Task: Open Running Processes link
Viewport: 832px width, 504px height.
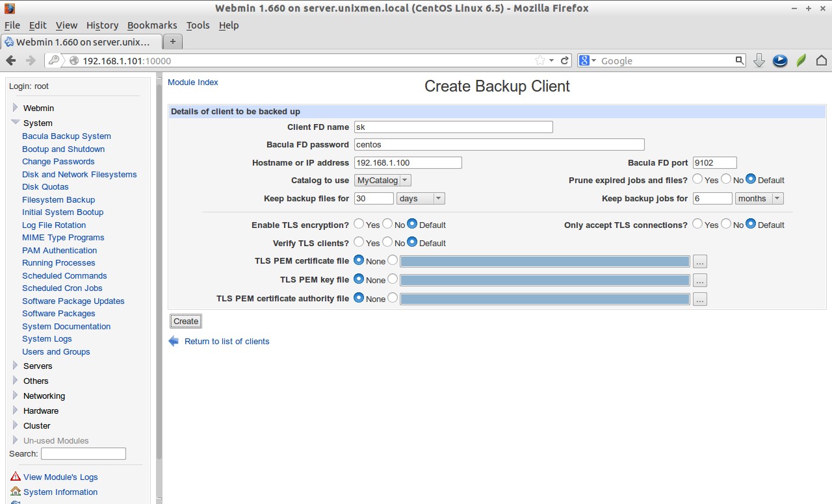Action: 58,263
